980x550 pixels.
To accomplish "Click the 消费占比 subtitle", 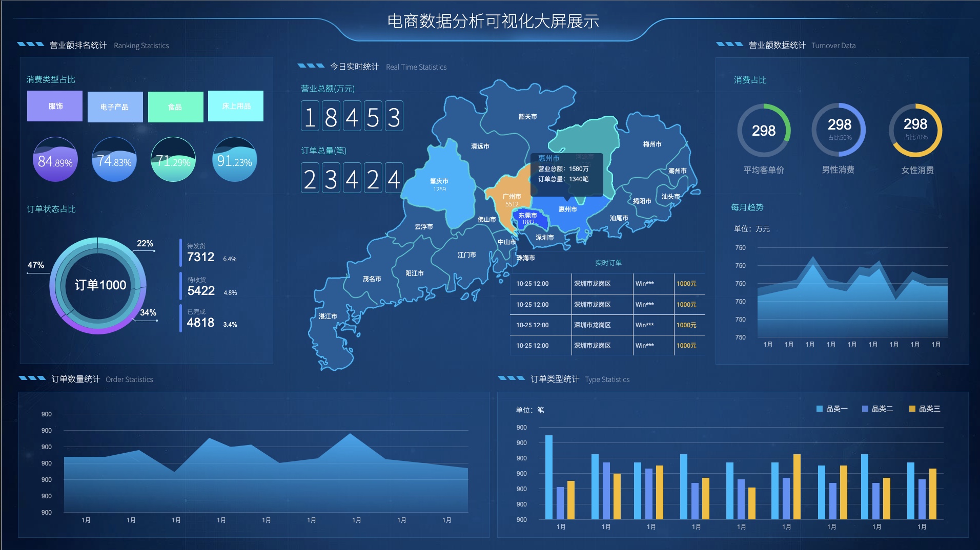I will click(x=750, y=80).
